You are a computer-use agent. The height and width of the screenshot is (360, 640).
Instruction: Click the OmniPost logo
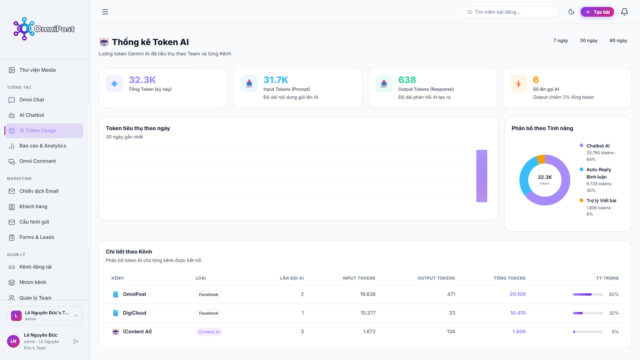click(44, 29)
